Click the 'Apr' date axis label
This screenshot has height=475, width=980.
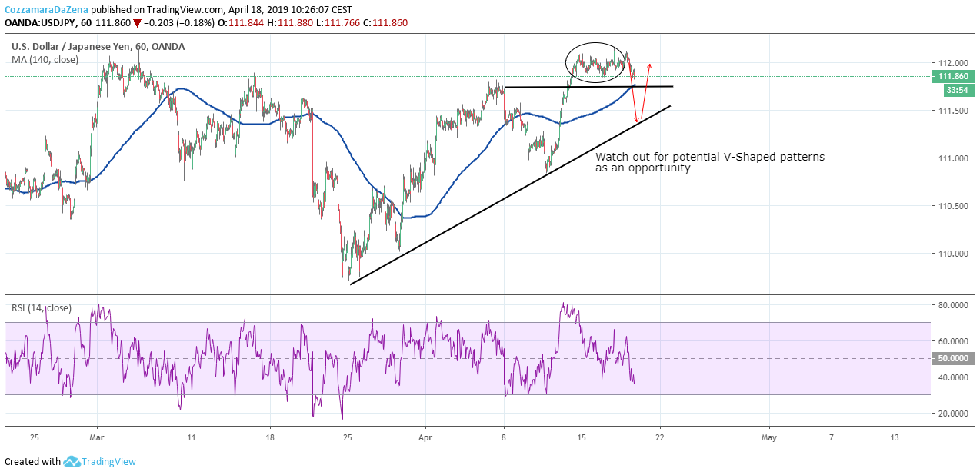pyautogui.click(x=425, y=437)
